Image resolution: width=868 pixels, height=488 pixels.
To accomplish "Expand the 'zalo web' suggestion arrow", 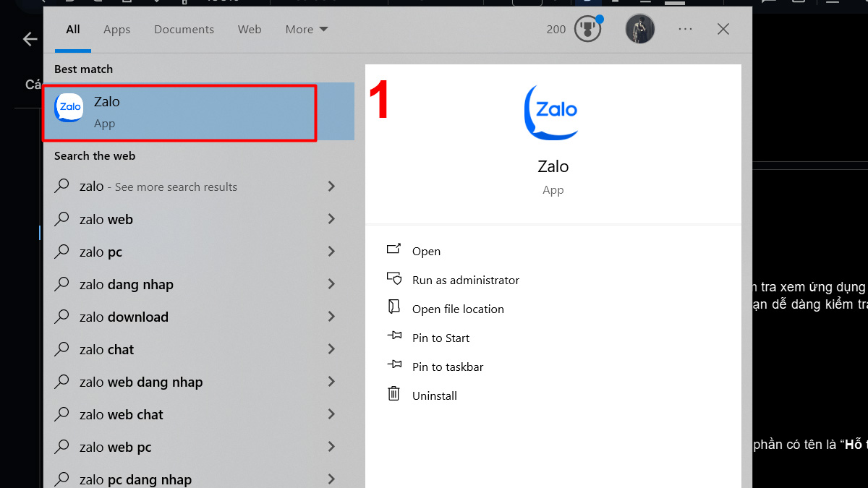I will point(331,219).
